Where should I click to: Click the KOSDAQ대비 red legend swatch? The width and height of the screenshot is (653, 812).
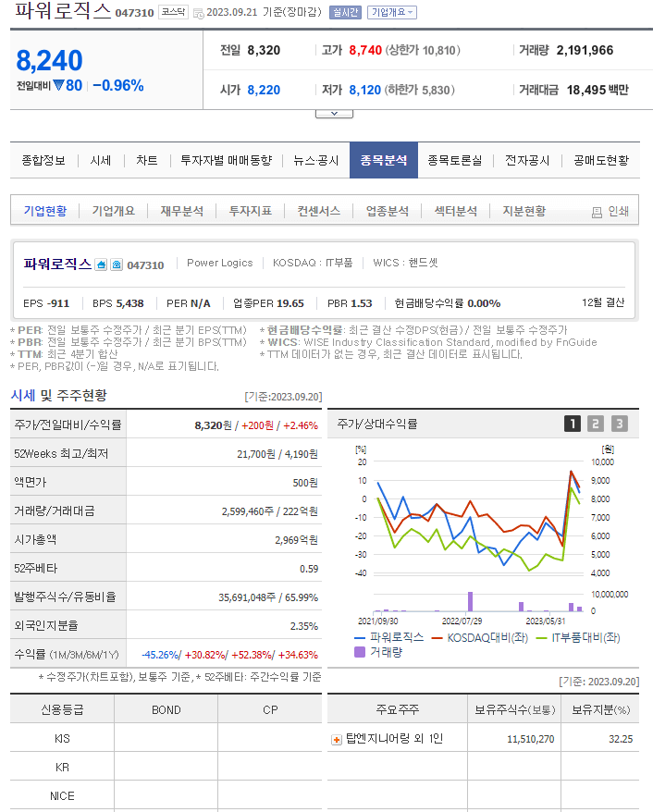click(x=437, y=638)
